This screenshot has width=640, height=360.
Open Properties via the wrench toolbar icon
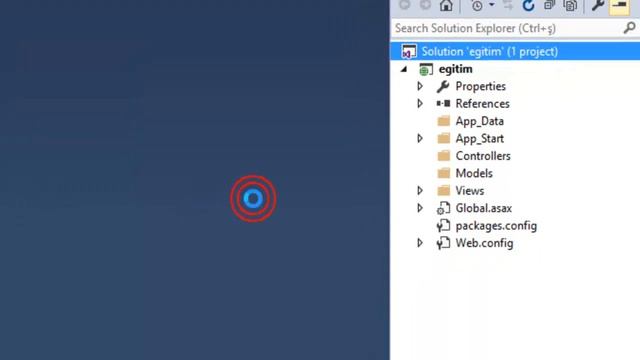[x=598, y=5]
